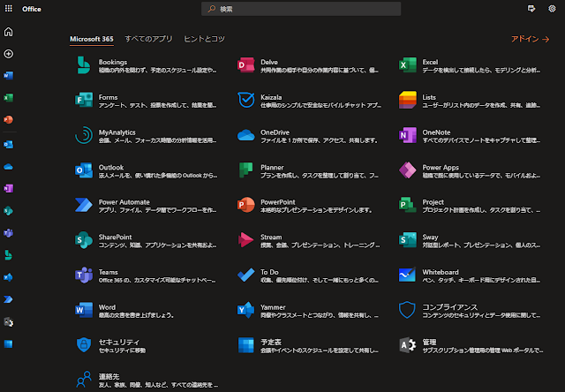Open Yammer from the left sidebar
Viewport: 565px width, 392px height.
click(8, 277)
